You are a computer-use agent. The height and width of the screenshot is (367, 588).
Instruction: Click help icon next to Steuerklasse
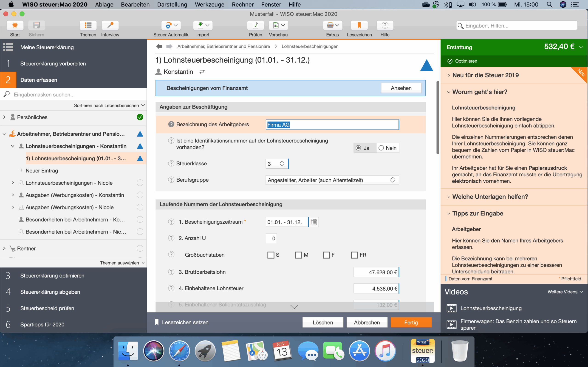tap(171, 164)
